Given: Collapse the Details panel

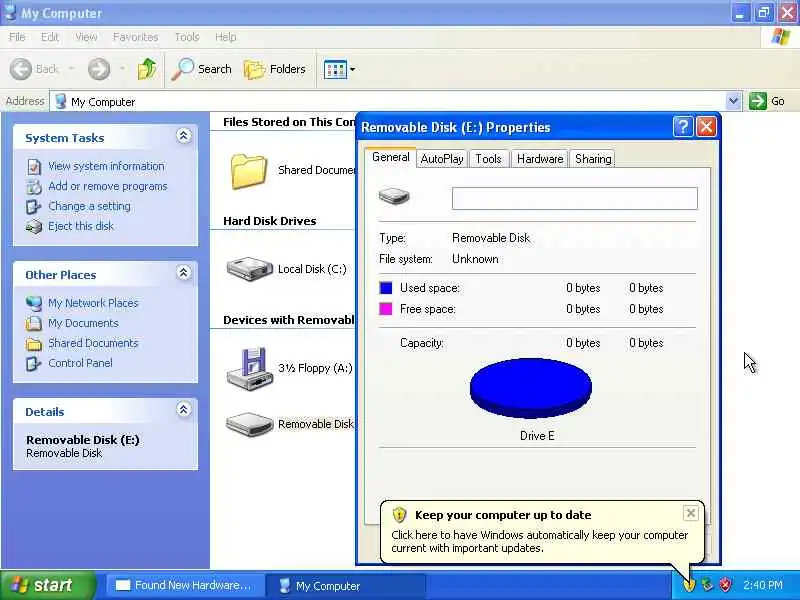Looking at the screenshot, I should coord(184,409).
